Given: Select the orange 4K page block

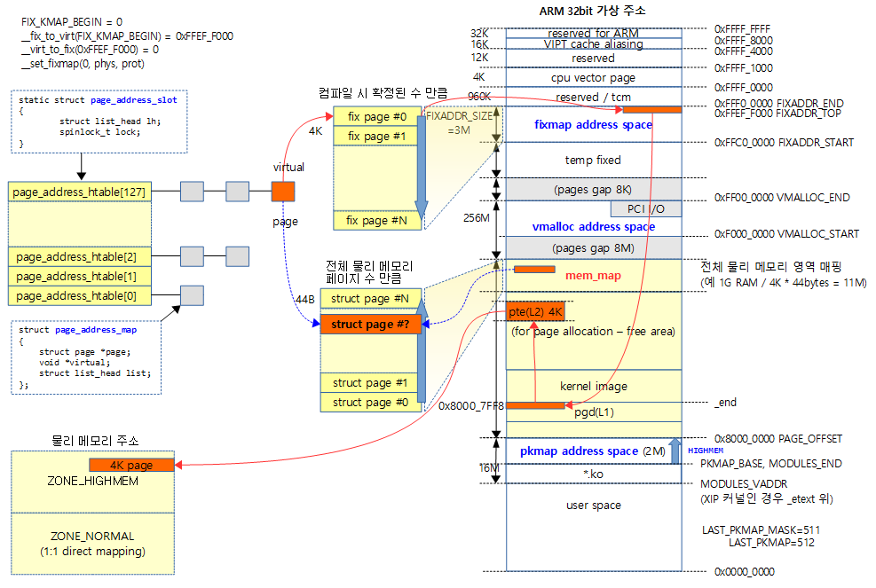Looking at the screenshot, I should (131, 465).
